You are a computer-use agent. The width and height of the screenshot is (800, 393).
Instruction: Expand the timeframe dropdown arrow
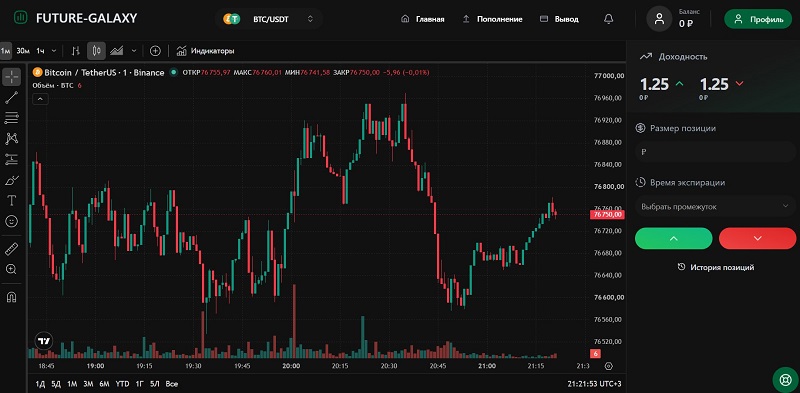(54, 51)
